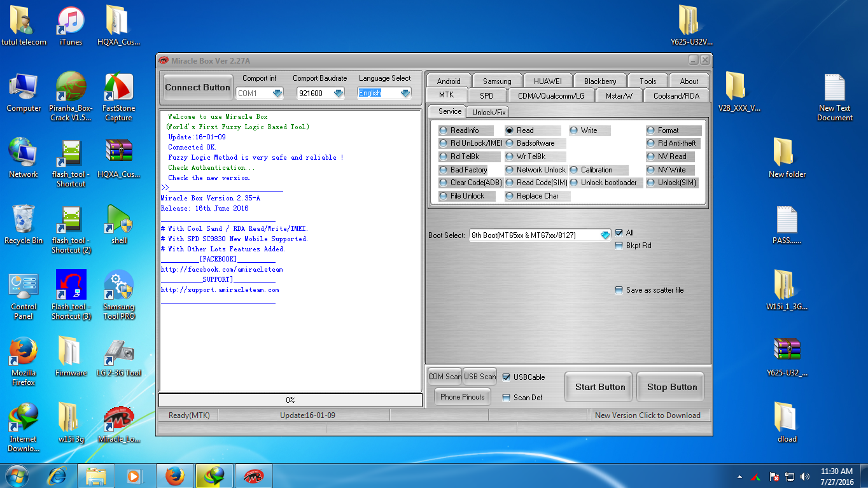Open the HUAWEI tab
Image resolution: width=868 pixels, height=488 pixels.
[x=548, y=81]
